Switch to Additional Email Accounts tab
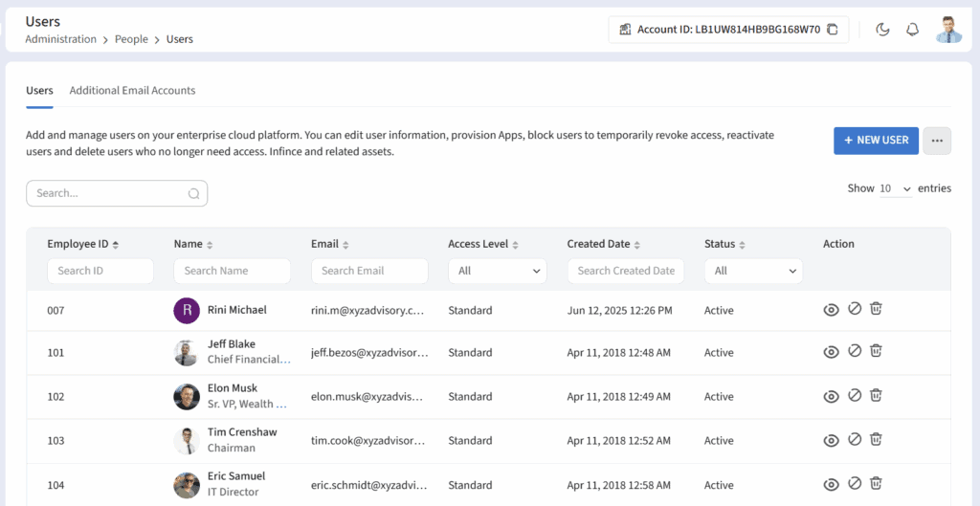This screenshot has width=980, height=506. [x=132, y=91]
